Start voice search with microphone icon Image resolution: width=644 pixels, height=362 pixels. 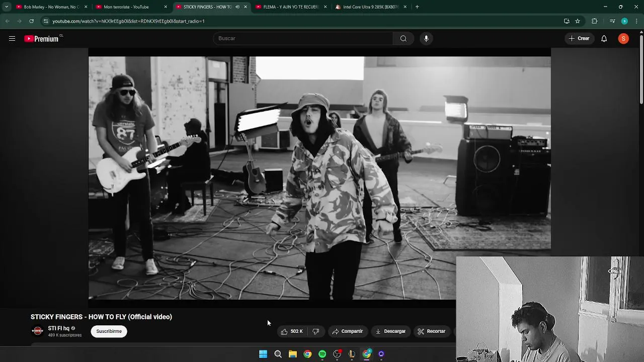point(426,38)
